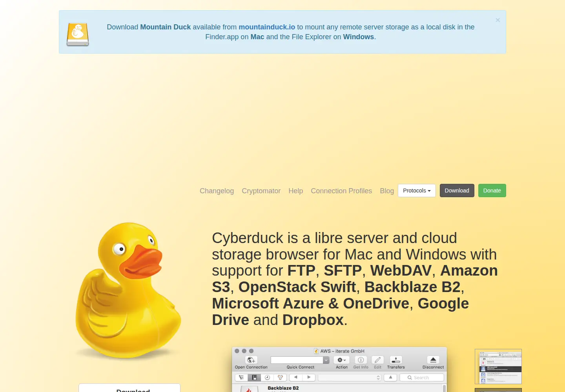Click the forward navigation arrow
Viewport: 565px width, 392px height.
(x=309, y=377)
